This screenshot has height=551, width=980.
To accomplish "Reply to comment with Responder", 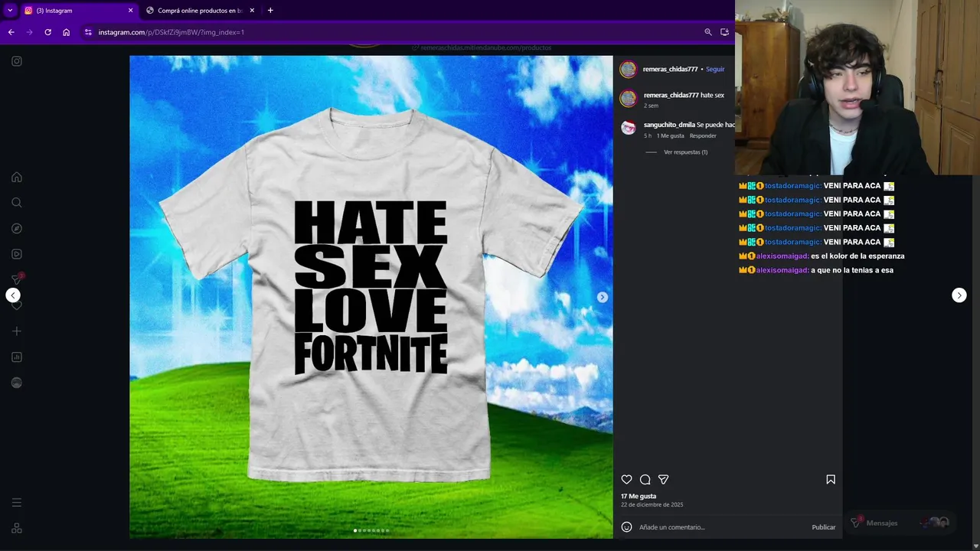I will [x=703, y=136].
